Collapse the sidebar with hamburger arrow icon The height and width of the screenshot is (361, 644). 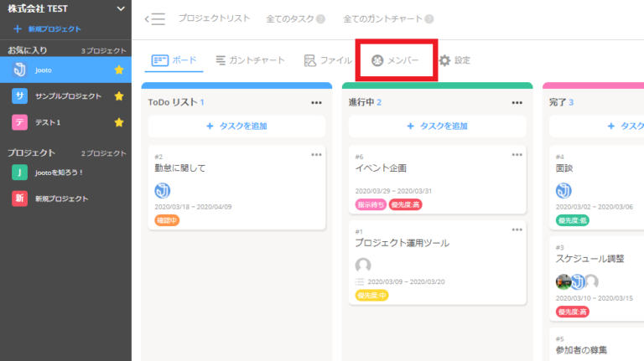(x=155, y=19)
